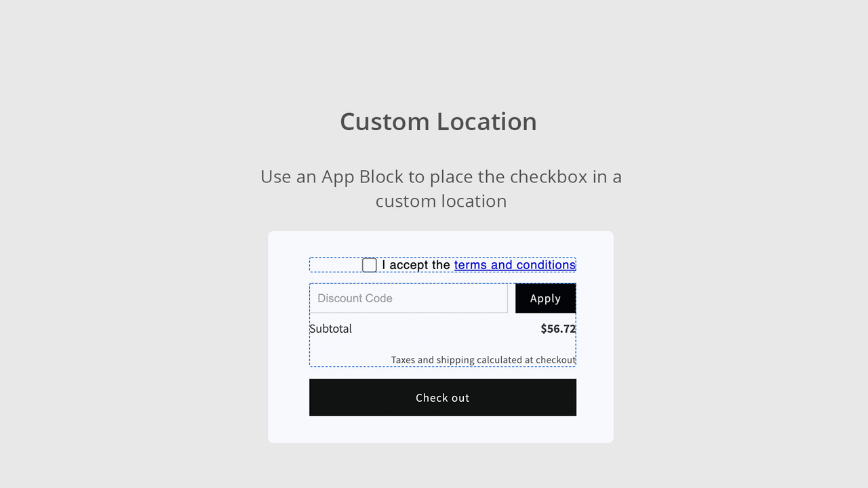
Task: Click 'I accept the' label beside the checkbox
Action: tap(414, 265)
